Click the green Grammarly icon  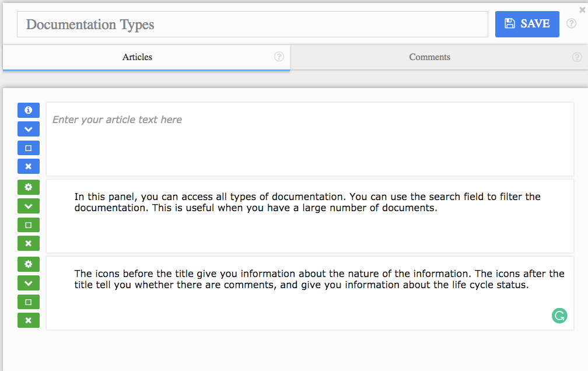[559, 316]
